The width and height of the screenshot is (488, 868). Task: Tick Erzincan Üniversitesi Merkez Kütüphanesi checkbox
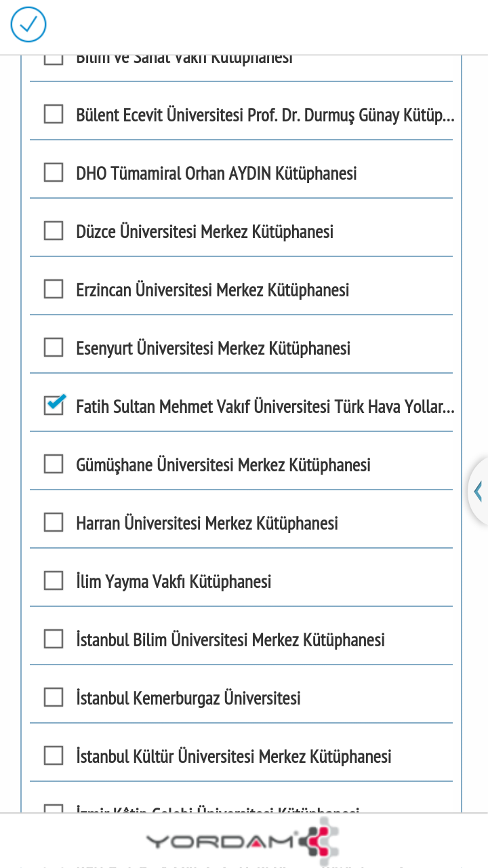[x=54, y=290]
